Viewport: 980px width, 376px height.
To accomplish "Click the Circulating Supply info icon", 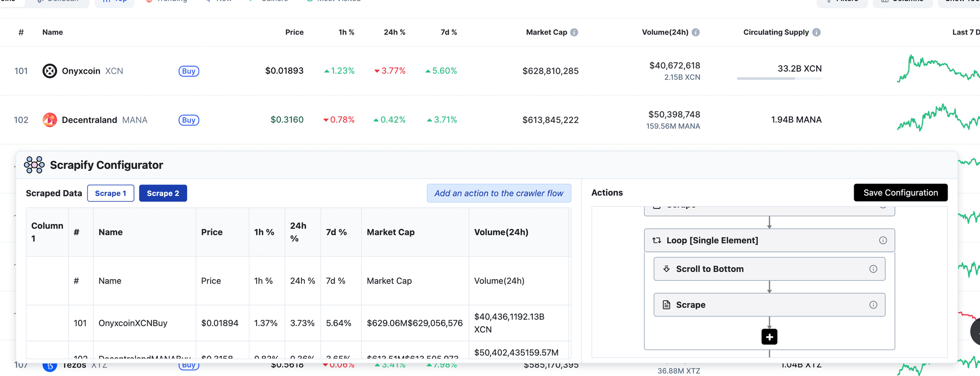I will [816, 32].
